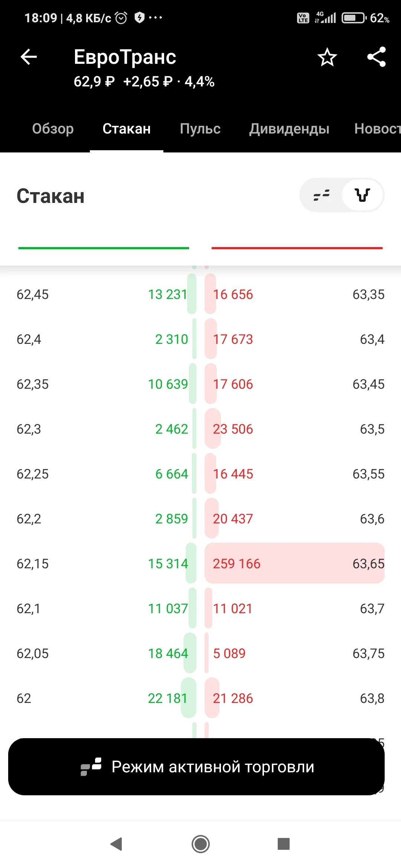Screen dimensions: 401x868
Task: Tap the back arrow in the header
Action: click(29, 57)
